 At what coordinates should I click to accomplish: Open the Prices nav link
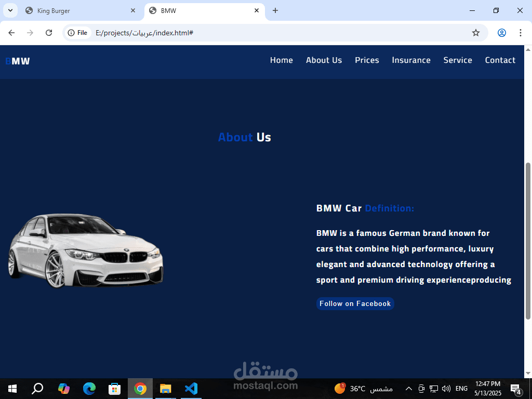[367, 60]
